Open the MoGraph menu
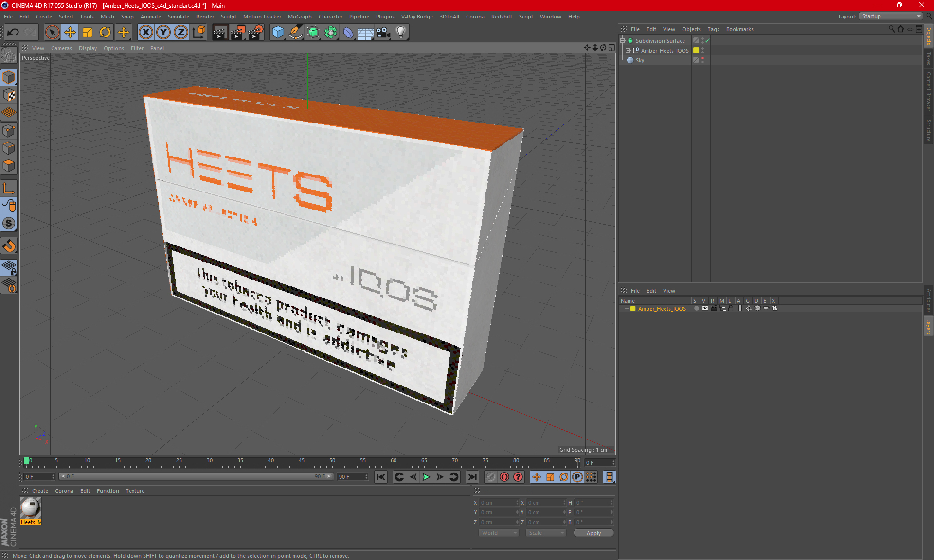 click(x=300, y=17)
